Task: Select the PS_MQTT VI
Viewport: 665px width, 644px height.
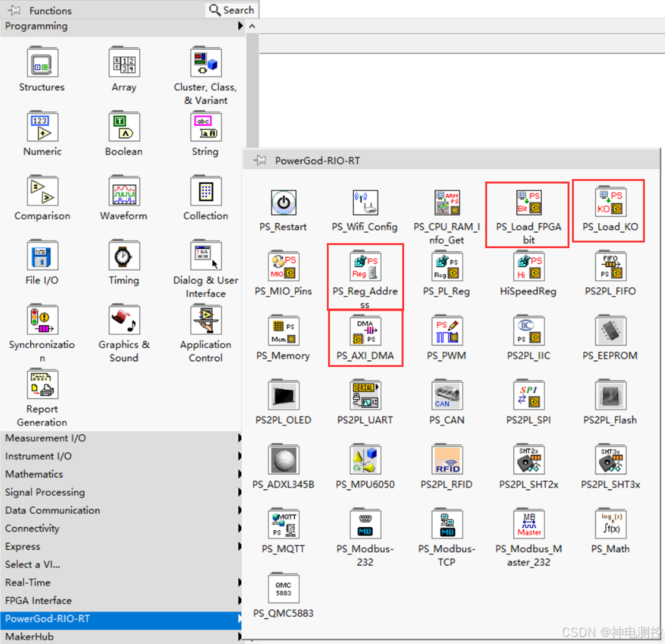Action: pyautogui.click(x=283, y=523)
